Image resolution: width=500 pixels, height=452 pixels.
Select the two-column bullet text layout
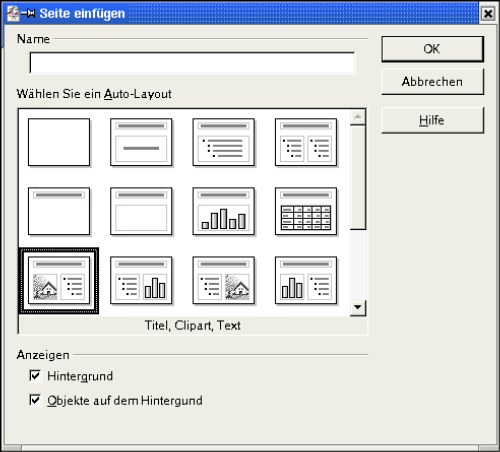click(306, 142)
